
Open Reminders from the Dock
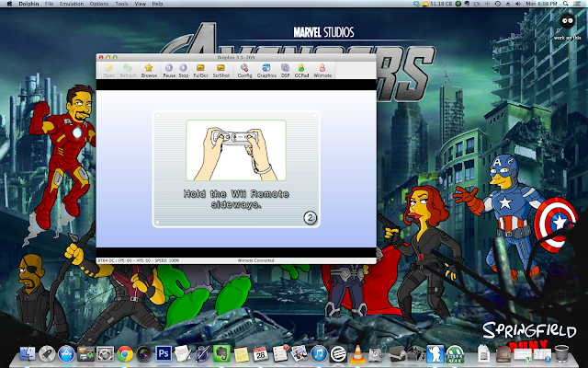pyautogui.click(x=279, y=353)
